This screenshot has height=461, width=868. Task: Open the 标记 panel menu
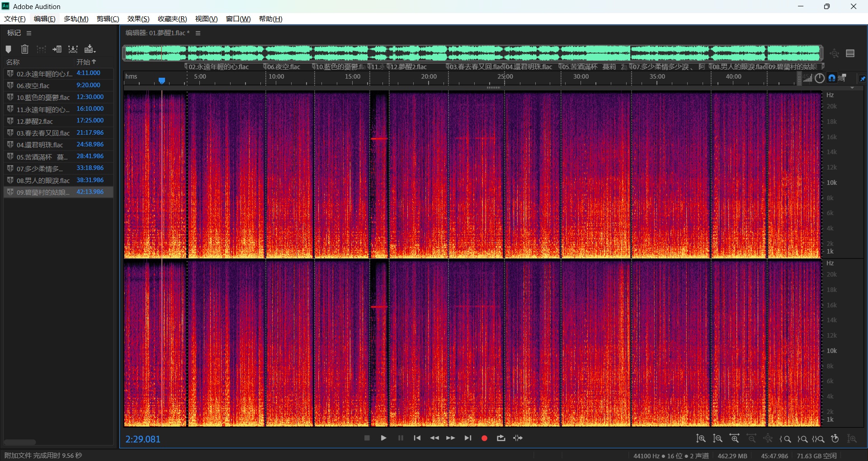(x=29, y=33)
